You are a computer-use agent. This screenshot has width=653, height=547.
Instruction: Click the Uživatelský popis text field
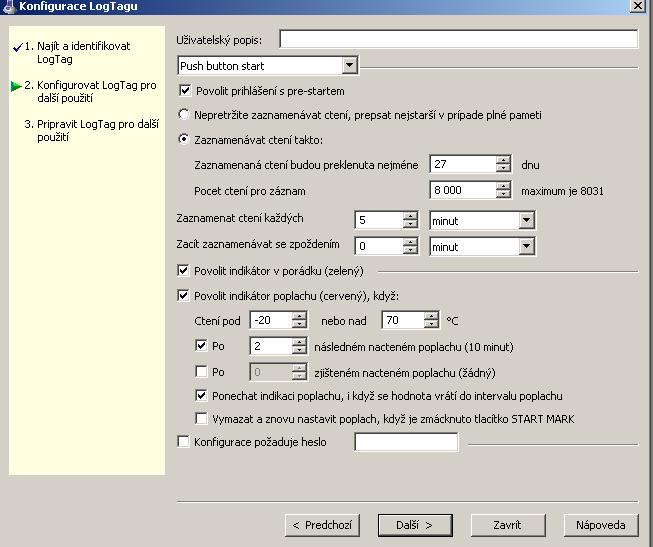(459, 39)
